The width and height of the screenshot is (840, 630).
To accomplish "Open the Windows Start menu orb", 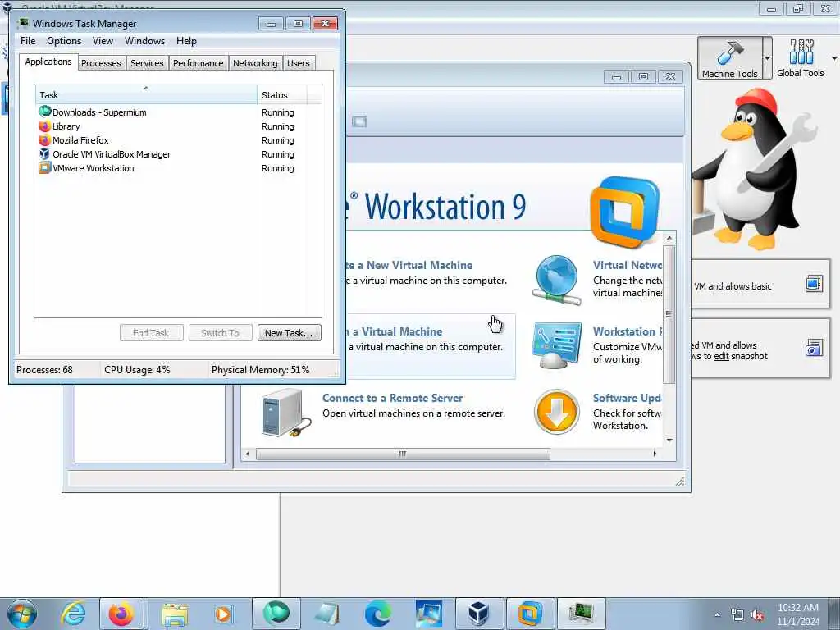I will [22, 614].
